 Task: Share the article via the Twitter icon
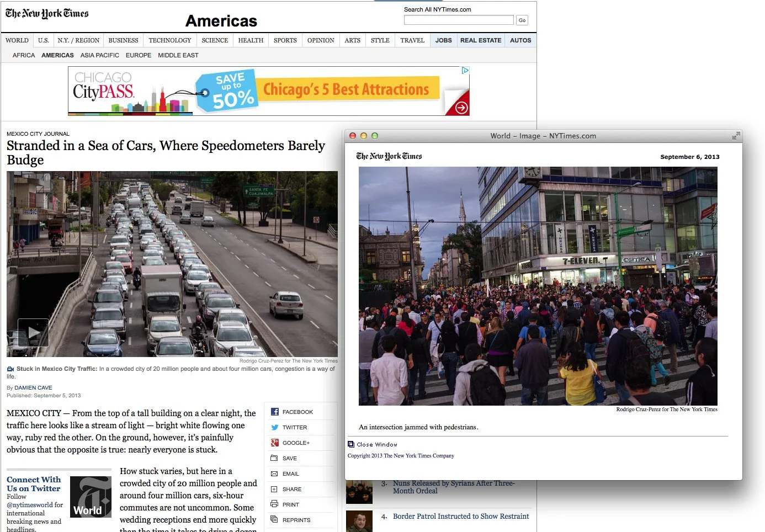(274, 427)
